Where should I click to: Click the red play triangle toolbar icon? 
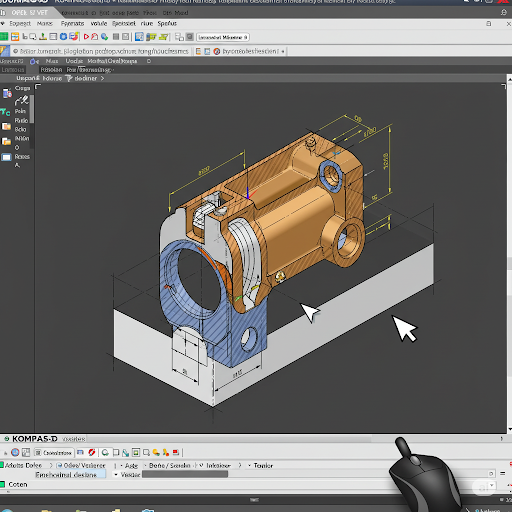pos(86,37)
